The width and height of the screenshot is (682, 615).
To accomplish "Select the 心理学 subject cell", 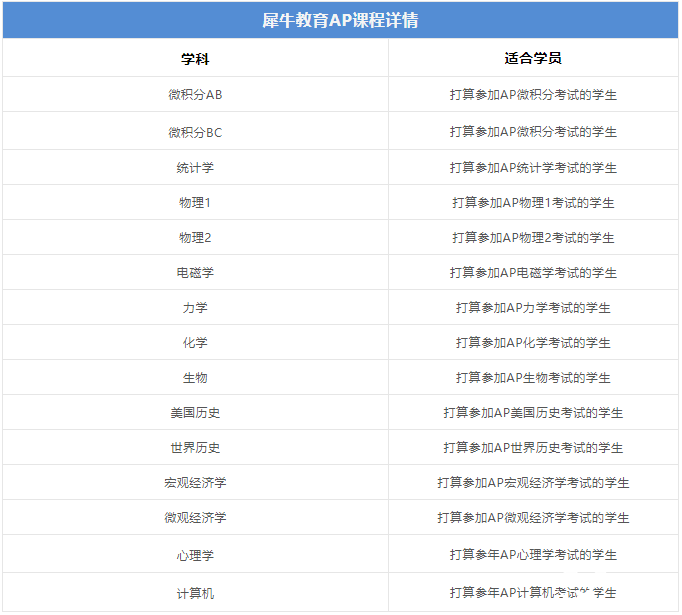I will coord(195,555).
